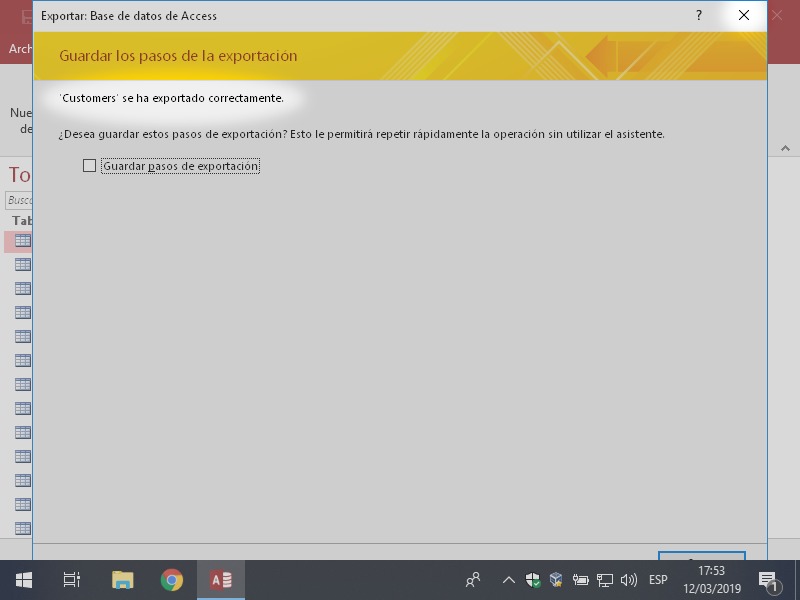800x600 pixels.
Task: Open the taskbar clock and calendar
Action: [x=712, y=580]
